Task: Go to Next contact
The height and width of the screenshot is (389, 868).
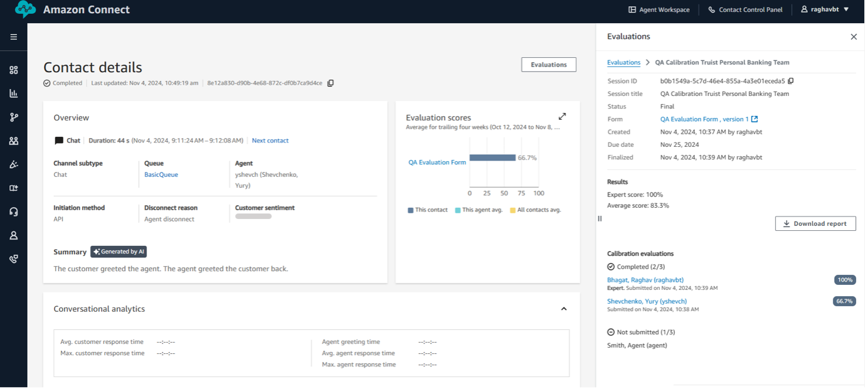Action: [270, 141]
